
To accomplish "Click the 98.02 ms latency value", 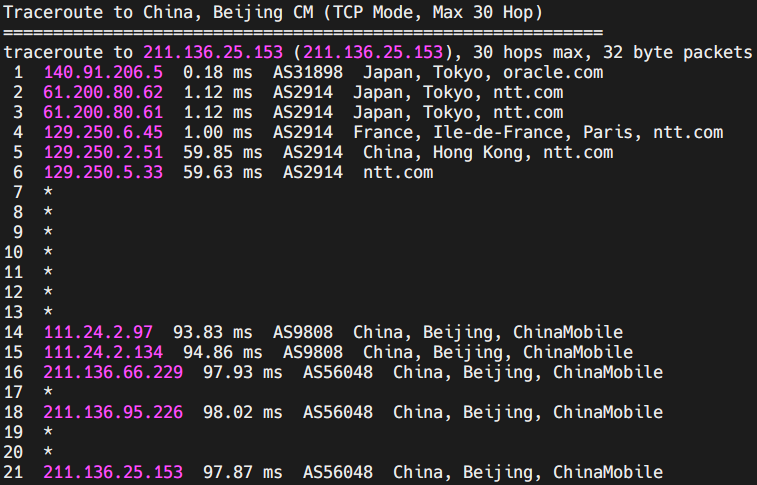I will click(x=243, y=412).
